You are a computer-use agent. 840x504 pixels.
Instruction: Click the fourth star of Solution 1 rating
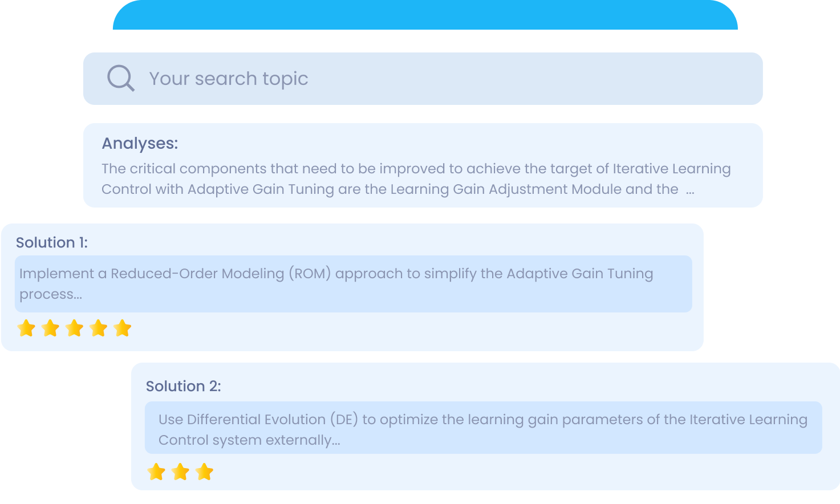pyautogui.click(x=99, y=328)
